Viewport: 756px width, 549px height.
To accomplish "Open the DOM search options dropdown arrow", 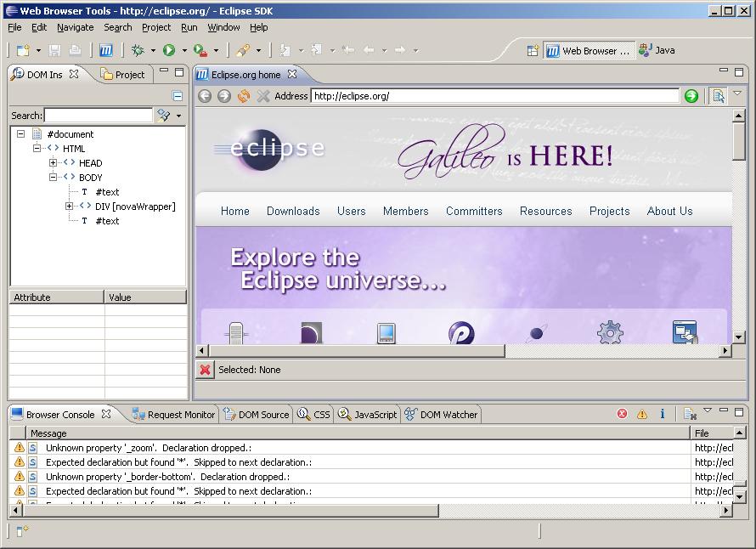I will pos(179,116).
